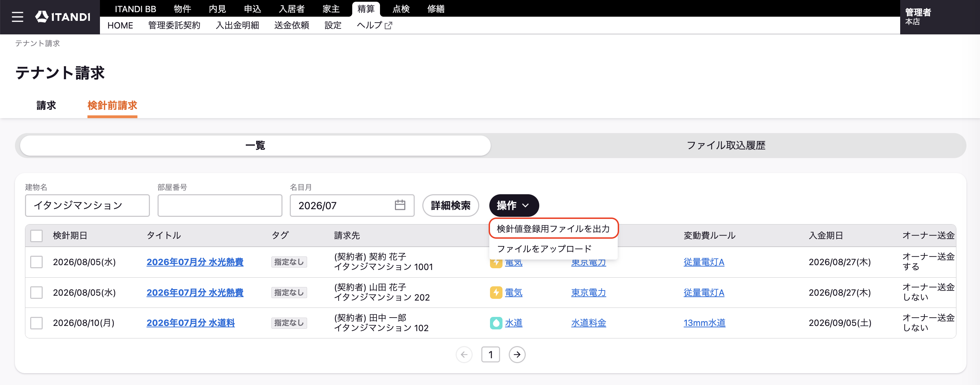Open 入出金明細 sub navigation

[237, 25]
